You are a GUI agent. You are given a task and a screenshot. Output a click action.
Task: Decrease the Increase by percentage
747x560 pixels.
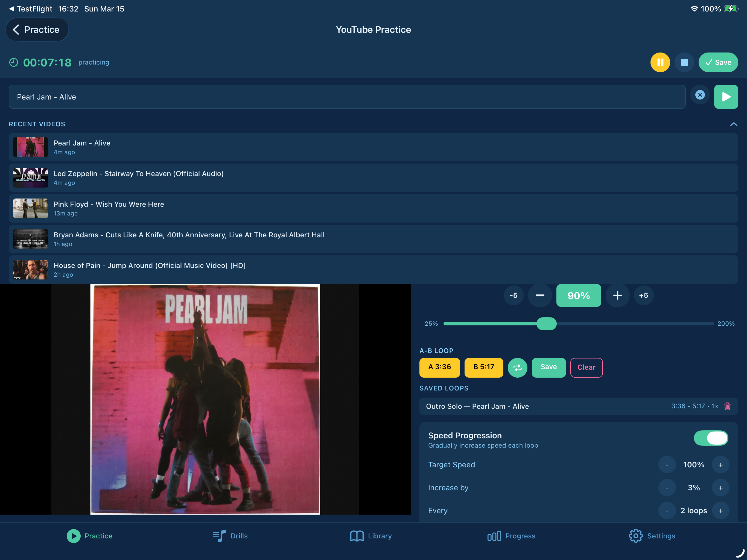click(x=667, y=488)
